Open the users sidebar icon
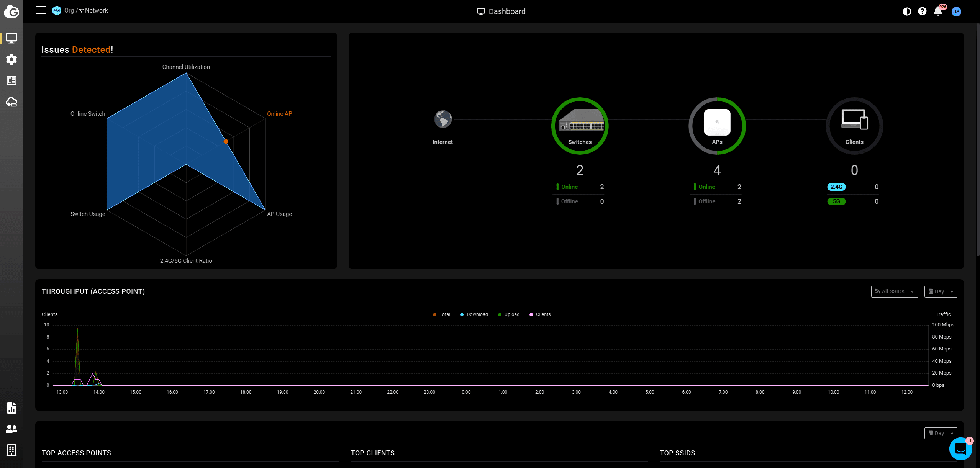The image size is (980, 468). [11, 429]
